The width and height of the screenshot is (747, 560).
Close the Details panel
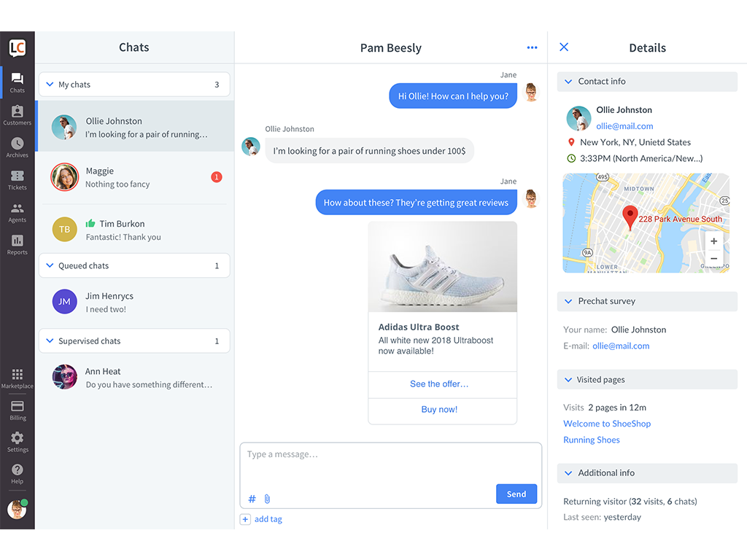(564, 47)
